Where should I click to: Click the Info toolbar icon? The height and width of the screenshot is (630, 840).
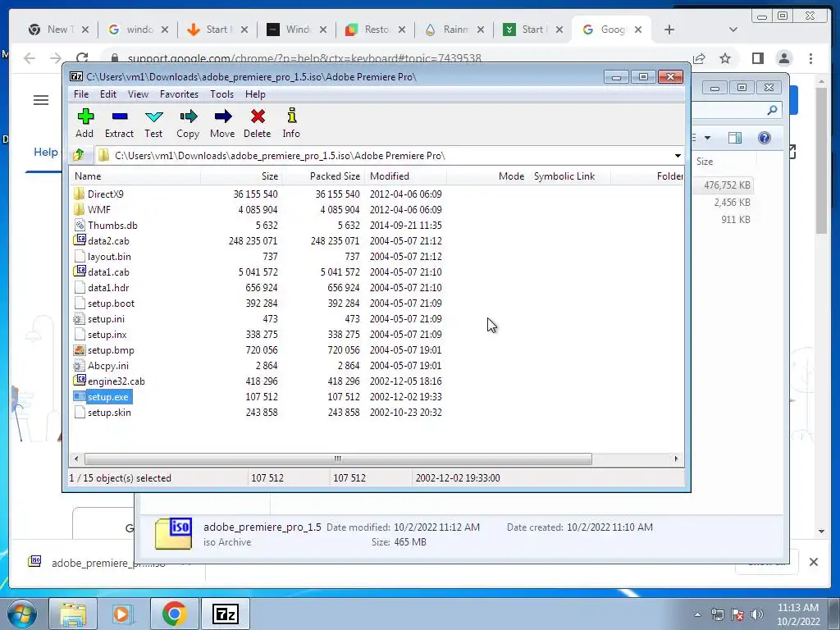click(291, 123)
